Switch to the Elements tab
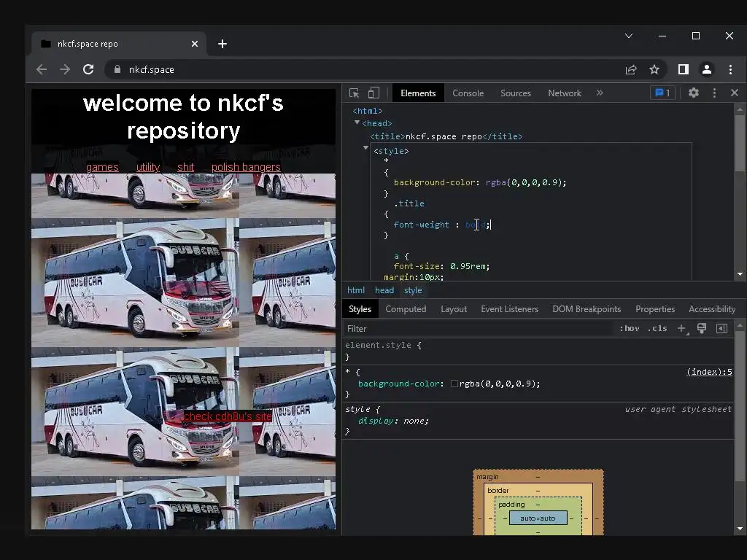The height and width of the screenshot is (560, 747). point(418,93)
